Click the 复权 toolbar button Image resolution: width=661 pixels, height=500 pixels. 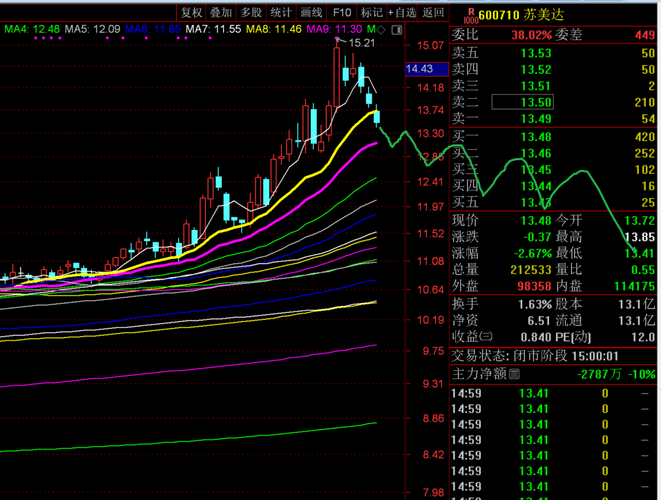tap(191, 13)
